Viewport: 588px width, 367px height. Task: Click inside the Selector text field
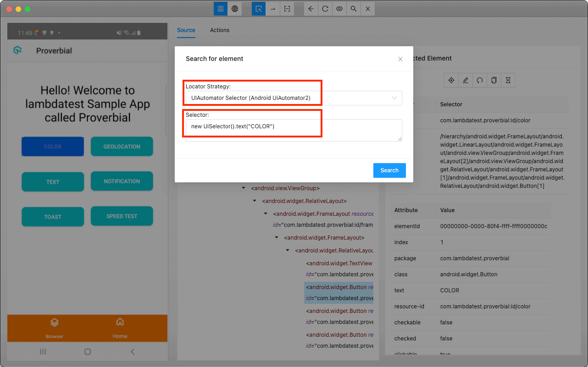pyautogui.click(x=294, y=130)
